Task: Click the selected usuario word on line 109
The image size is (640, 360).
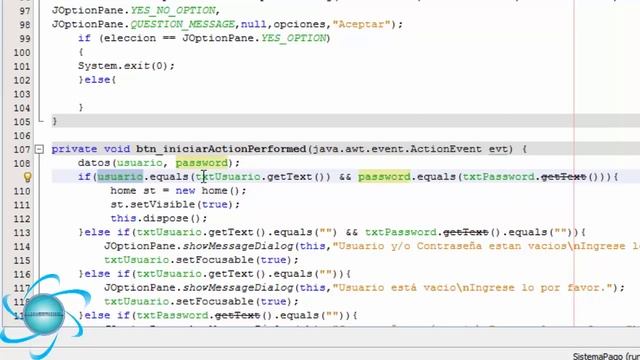Action: coord(120,177)
